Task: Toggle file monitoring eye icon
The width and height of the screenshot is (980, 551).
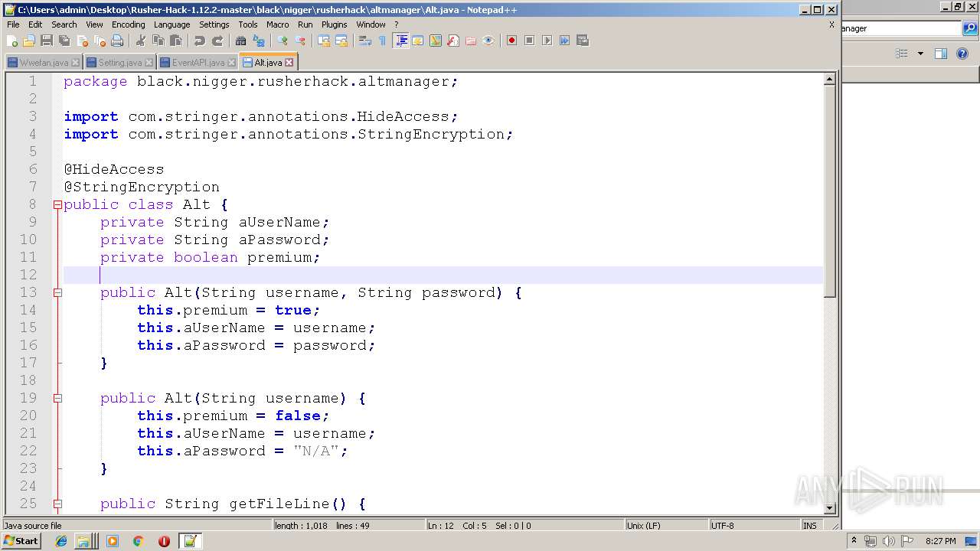Action: pos(488,41)
